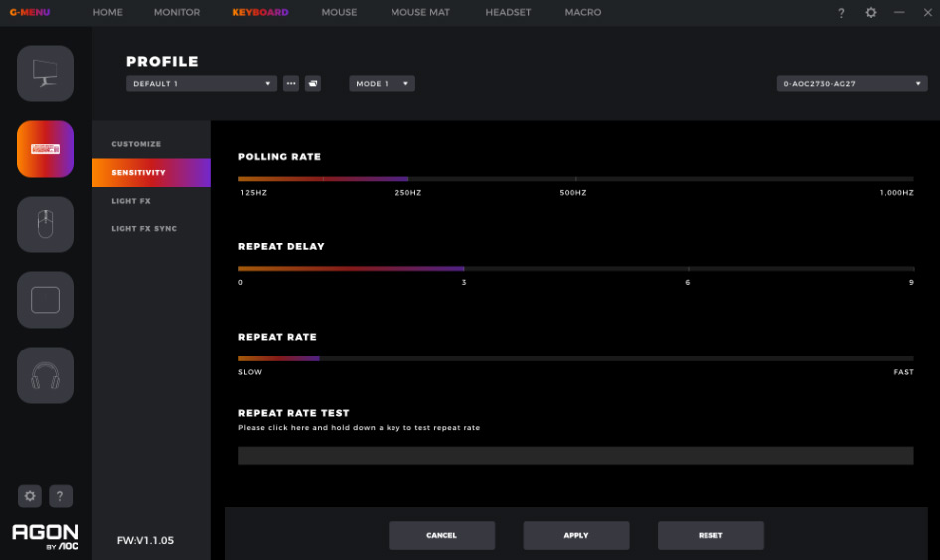
Task: Click the repeat rate test input box
Action: (576, 455)
